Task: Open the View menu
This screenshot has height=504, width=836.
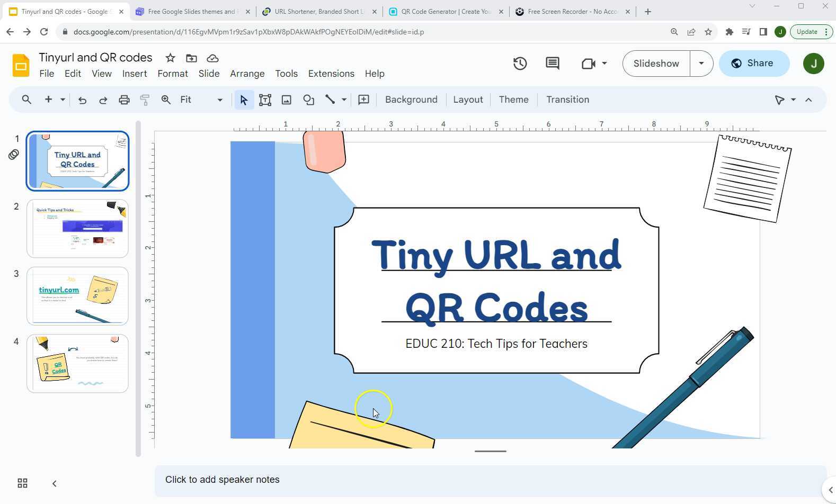Action: (x=102, y=74)
